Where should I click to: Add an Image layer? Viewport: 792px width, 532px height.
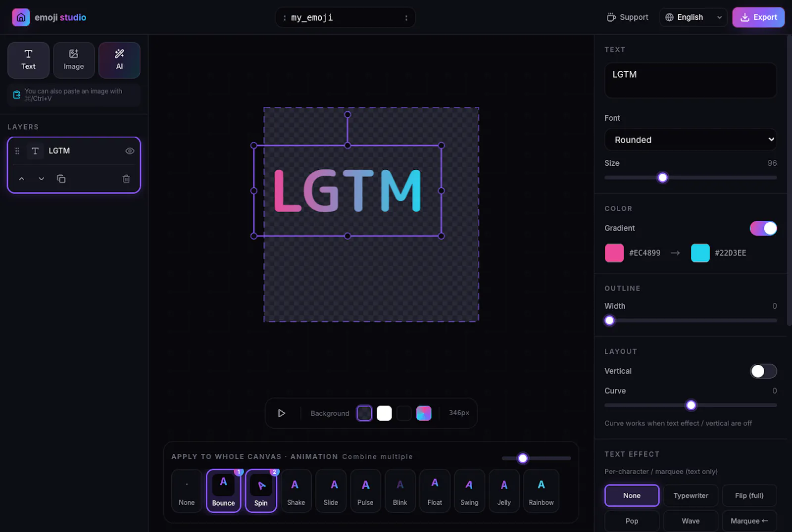74,60
